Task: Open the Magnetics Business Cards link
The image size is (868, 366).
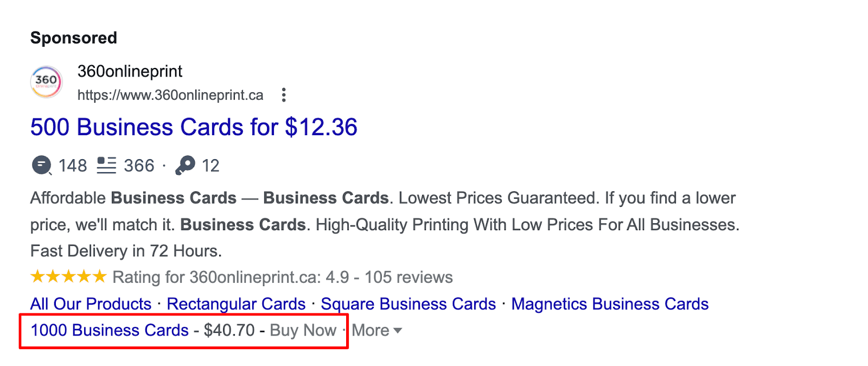Action: [610, 304]
